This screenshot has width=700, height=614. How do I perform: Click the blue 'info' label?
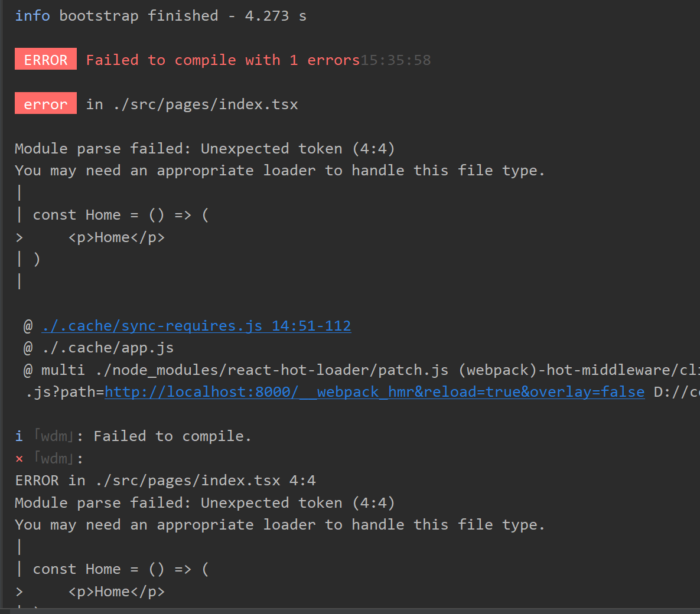[x=32, y=15]
